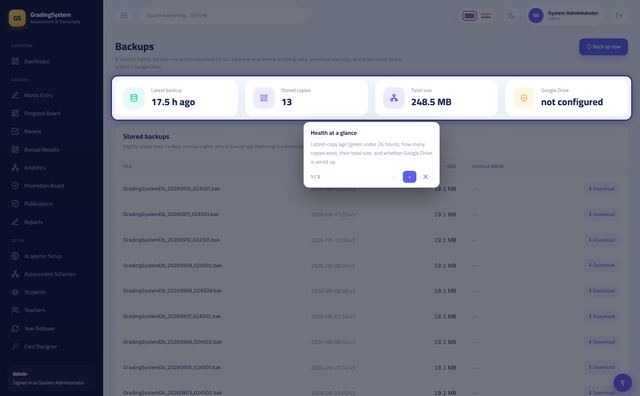Select file name GradingSystemDb_20260912_024501.bak
This screenshot has height=396, width=640.
(171, 189)
